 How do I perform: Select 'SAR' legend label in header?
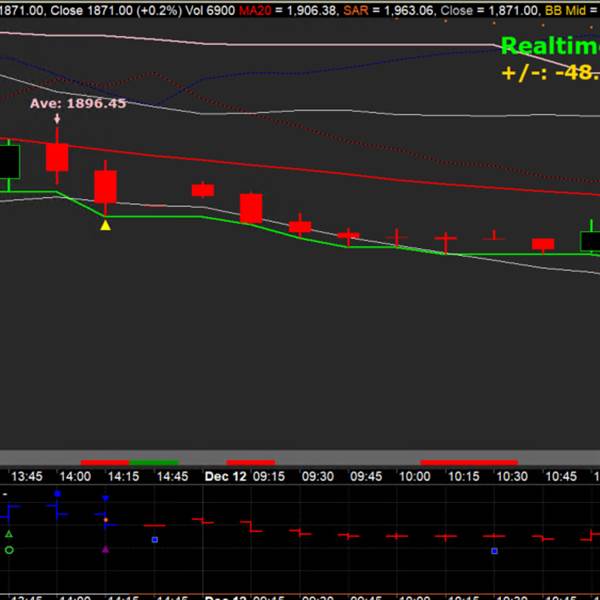click(356, 10)
